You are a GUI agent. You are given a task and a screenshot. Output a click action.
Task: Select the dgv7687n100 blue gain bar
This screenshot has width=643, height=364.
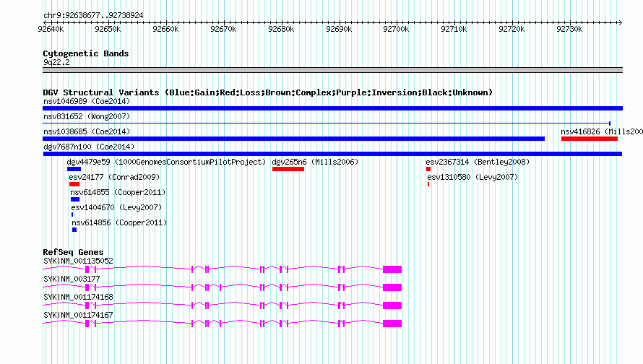click(x=332, y=154)
